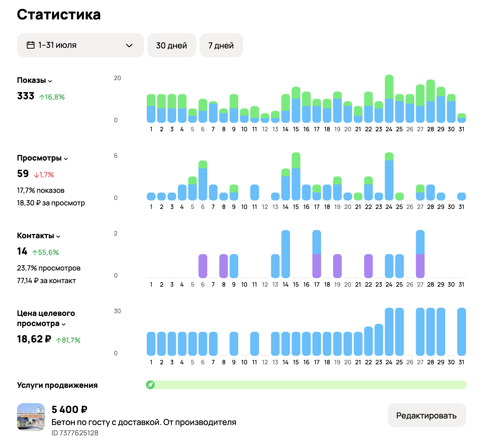489x448 pixels.
Task: Click the ↓1,7% Просмотры change indicator
Action: (44, 175)
